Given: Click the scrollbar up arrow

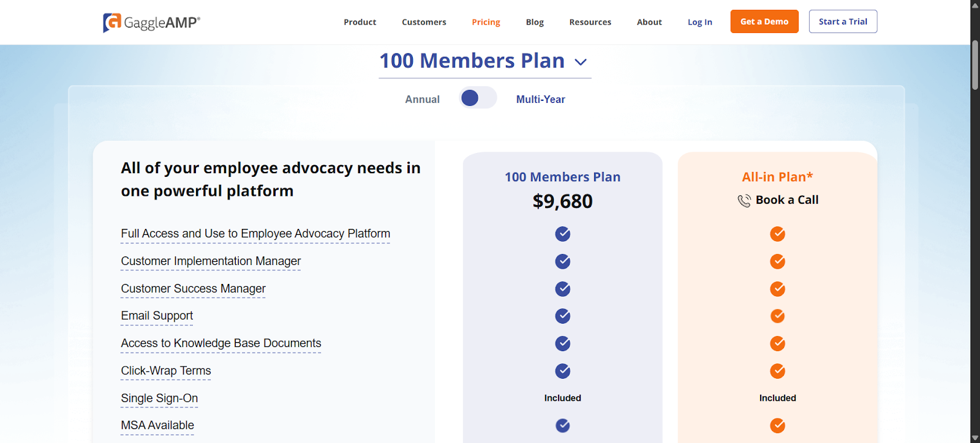Looking at the screenshot, I should pos(975,5).
